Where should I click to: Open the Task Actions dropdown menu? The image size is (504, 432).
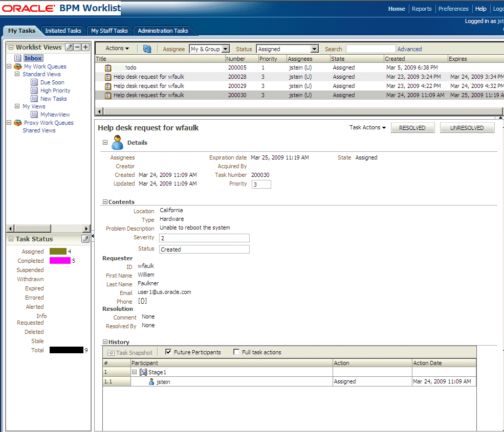pos(367,127)
